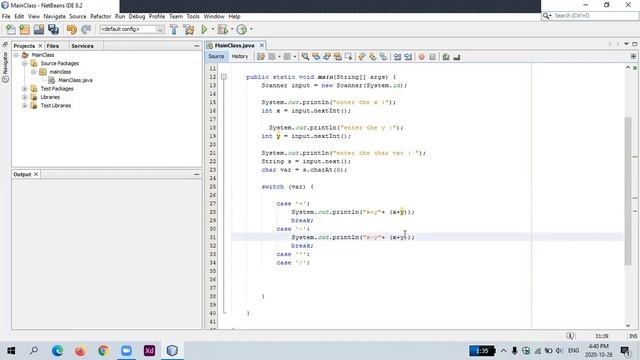The height and width of the screenshot is (360, 640).
Task: Close the Projects tab
Action: coord(40,46)
